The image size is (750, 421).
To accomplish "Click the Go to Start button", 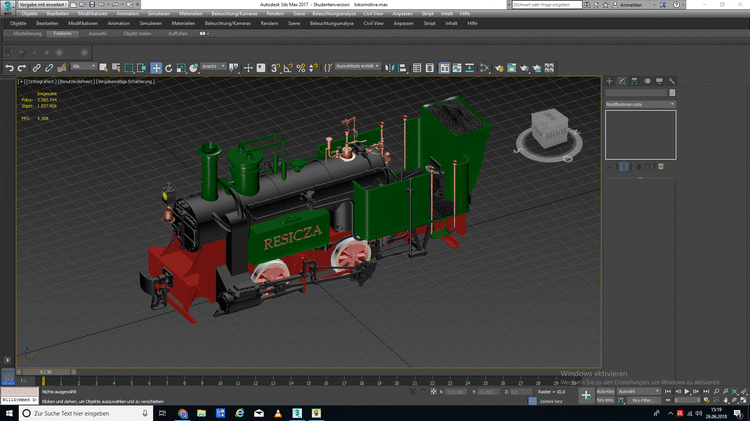I will click(x=668, y=391).
